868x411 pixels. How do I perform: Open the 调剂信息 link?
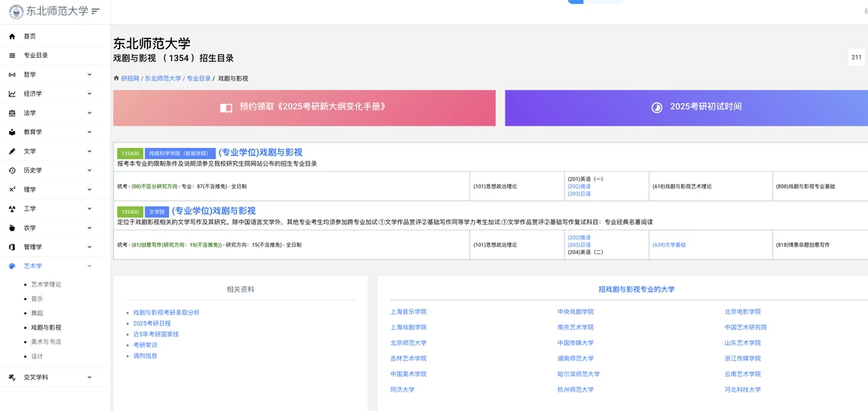[x=145, y=356]
